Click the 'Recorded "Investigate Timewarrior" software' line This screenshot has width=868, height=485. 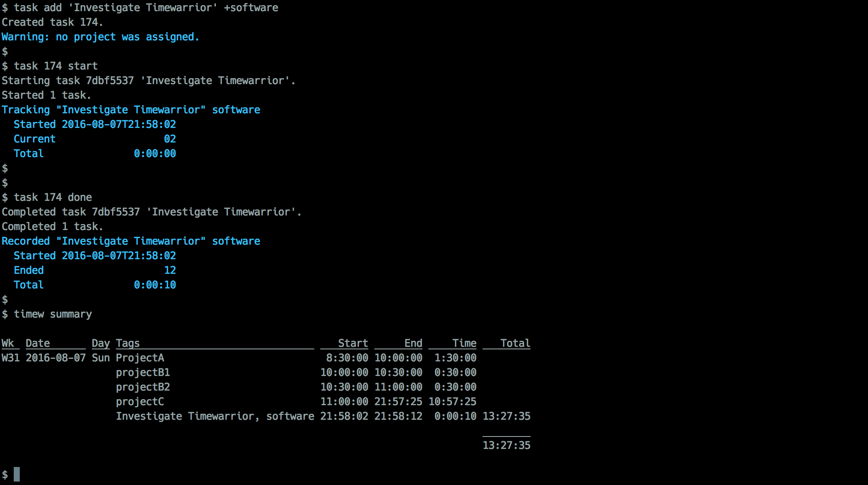coord(131,241)
